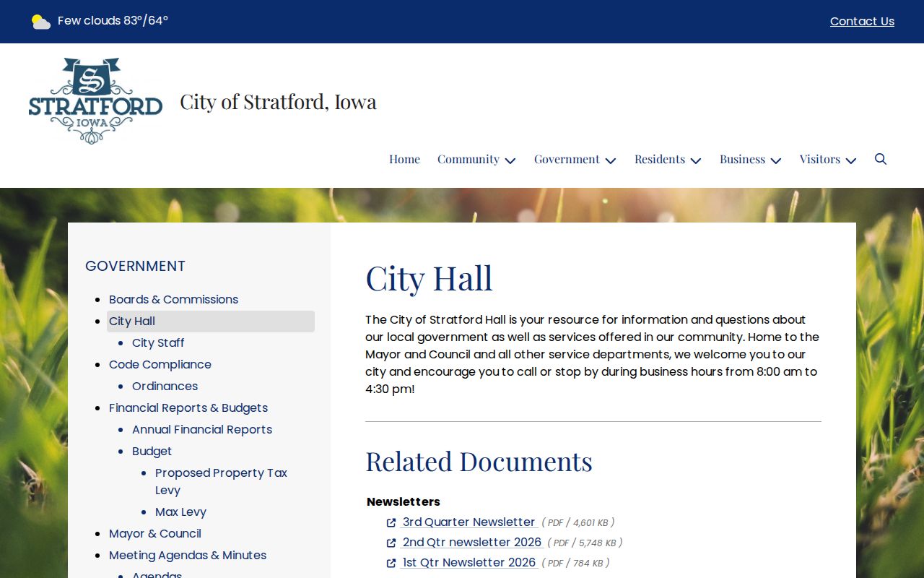The width and height of the screenshot is (924, 578).
Task: Click the Related Documents heading
Action: [x=479, y=461]
